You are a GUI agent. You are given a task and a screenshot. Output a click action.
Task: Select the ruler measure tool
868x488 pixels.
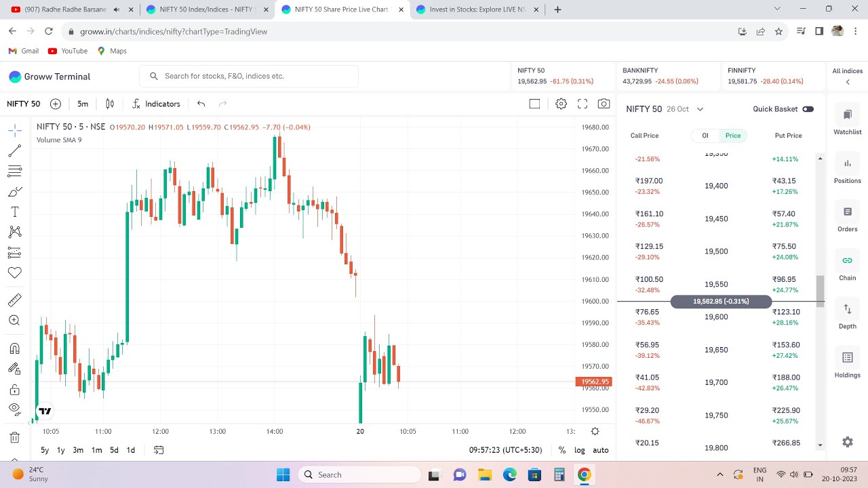click(15, 300)
